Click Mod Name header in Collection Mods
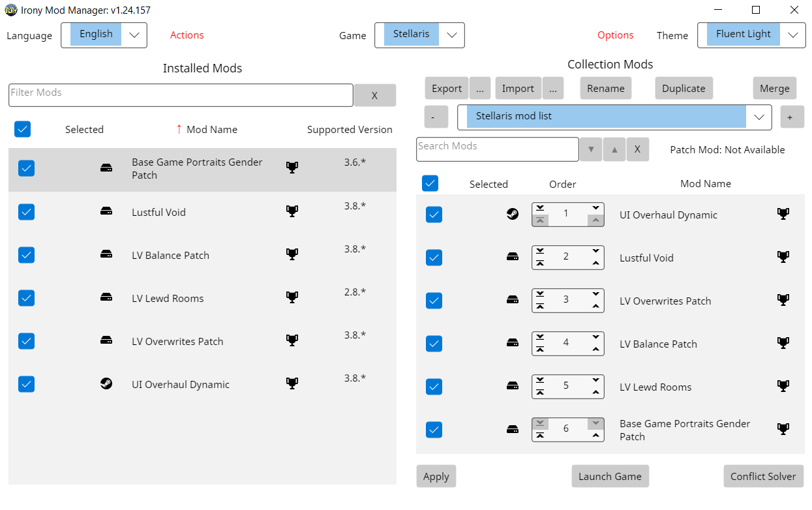812x510 pixels. click(x=705, y=184)
